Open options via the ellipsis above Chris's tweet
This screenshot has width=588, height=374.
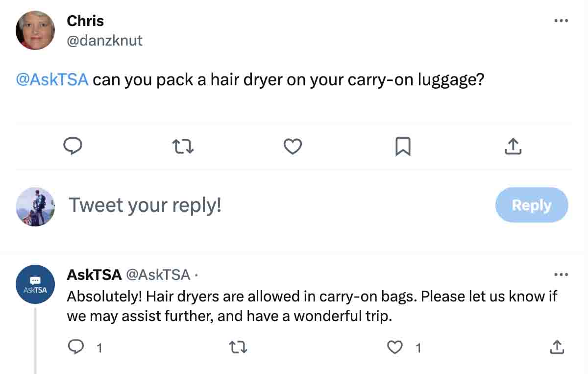pyautogui.click(x=561, y=21)
